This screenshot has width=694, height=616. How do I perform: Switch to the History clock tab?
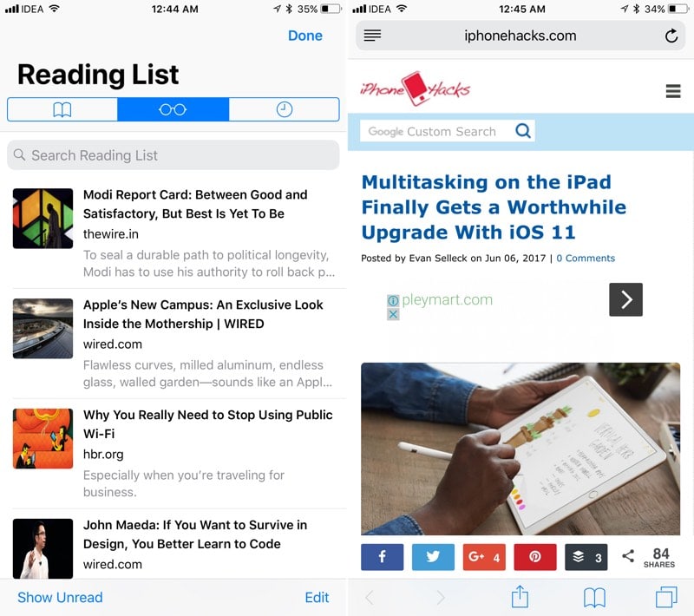coord(285,109)
